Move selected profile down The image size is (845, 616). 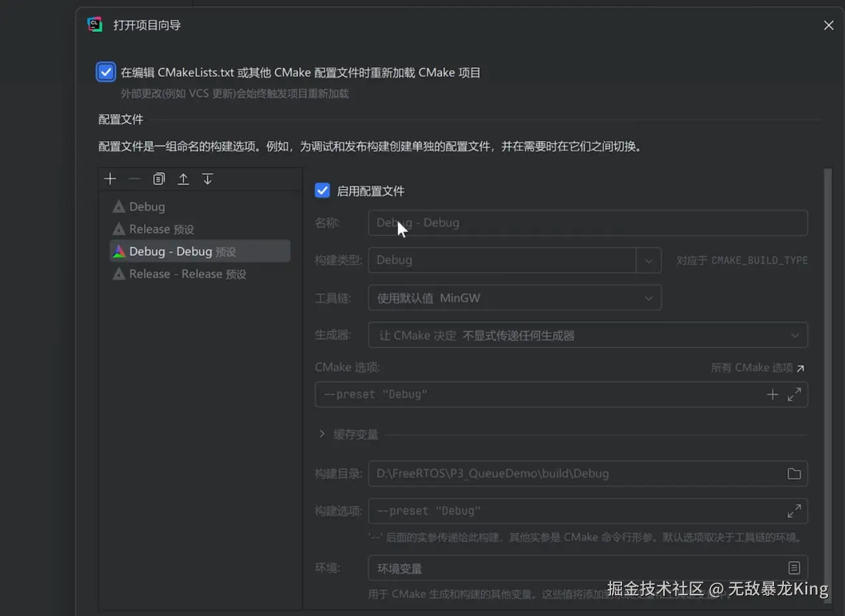coord(207,179)
